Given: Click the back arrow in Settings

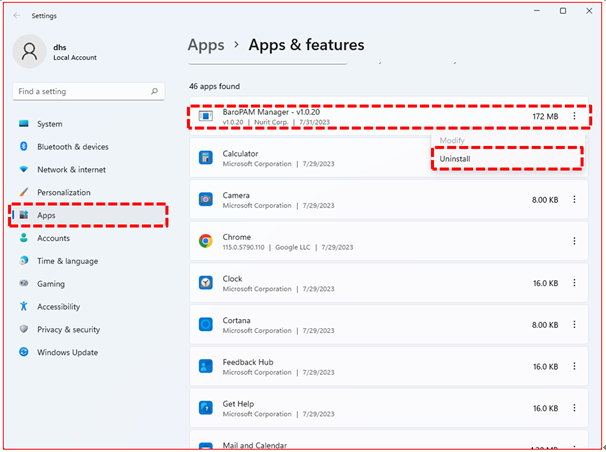Looking at the screenshot, I should (17, 15).
